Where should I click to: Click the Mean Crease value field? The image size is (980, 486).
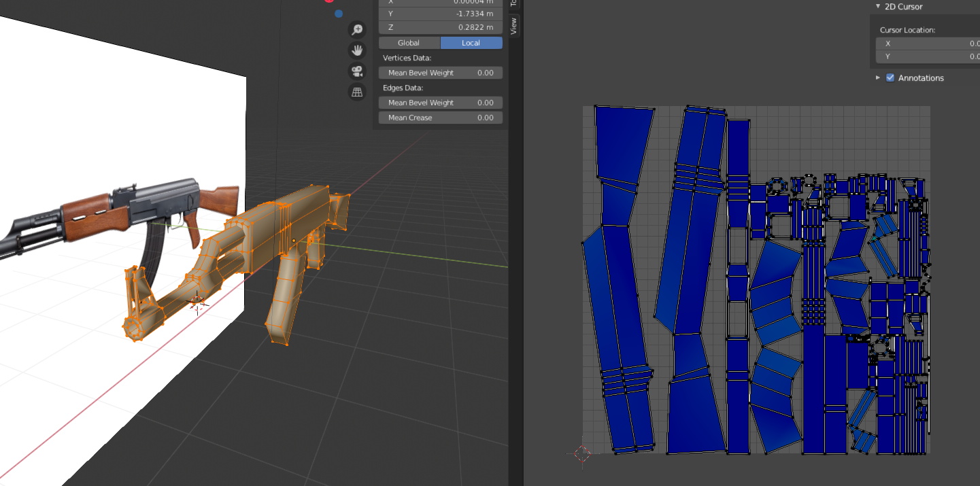tap(441, 118)
